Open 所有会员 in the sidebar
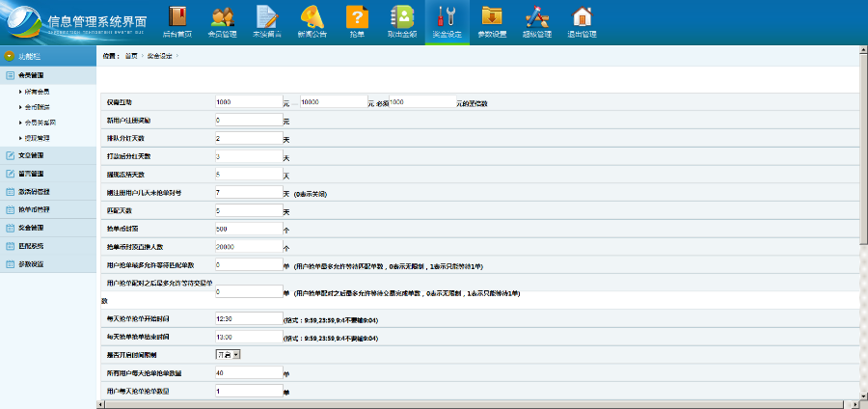This screenshot has width=868, height=409. tap(38, 92)
